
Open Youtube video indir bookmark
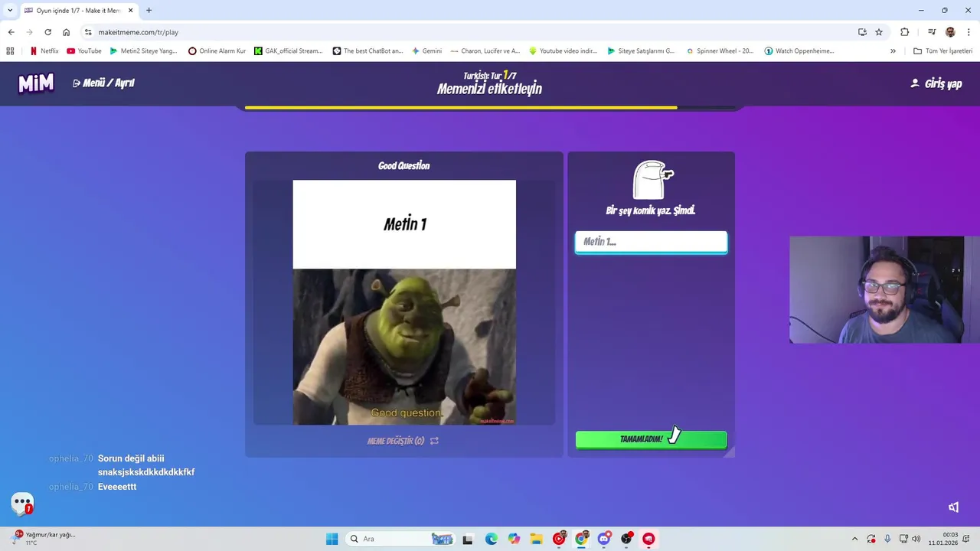563,51
